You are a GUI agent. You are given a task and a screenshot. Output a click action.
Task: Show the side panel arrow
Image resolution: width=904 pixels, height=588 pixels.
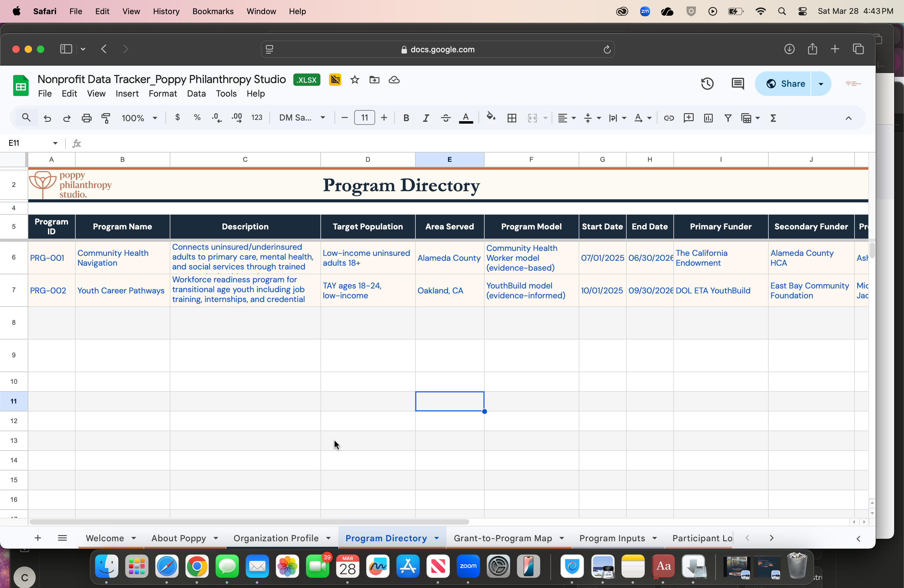click(858, 538)
